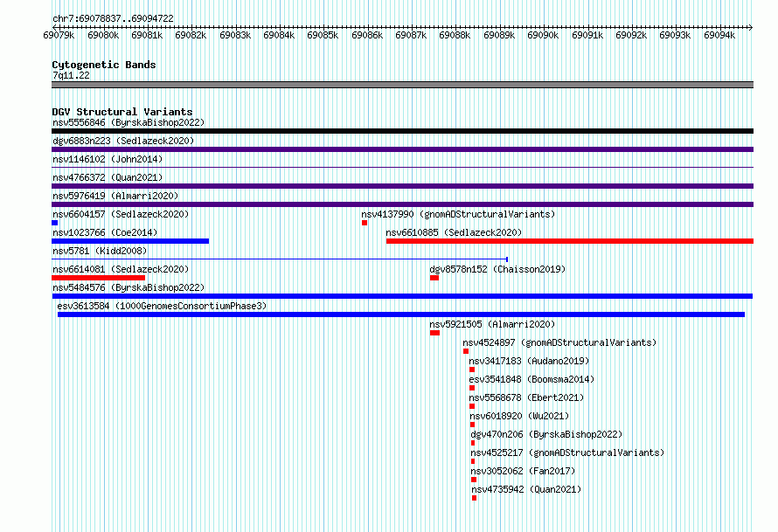Open nsv4735942 (Quan2021) label
The width and height of the screenshot is (778, 532).
pos(526,489)
